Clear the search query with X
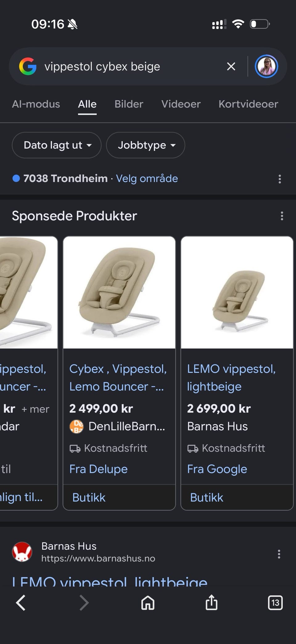This screenshot has height=644, width=296. pos(231,66)
